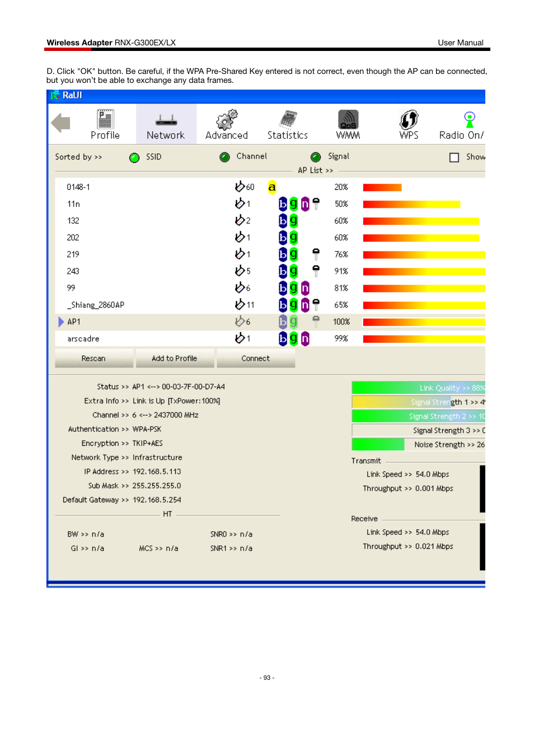Click the channel icon for 0148-1
Screen dimensions: 534x756
[240, 186]
